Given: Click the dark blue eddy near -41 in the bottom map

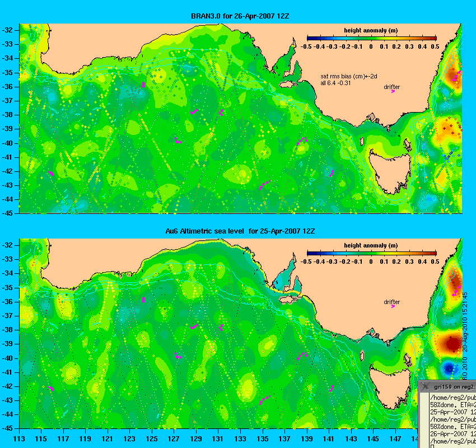Looking at the screenshot, I should [449, 369].
